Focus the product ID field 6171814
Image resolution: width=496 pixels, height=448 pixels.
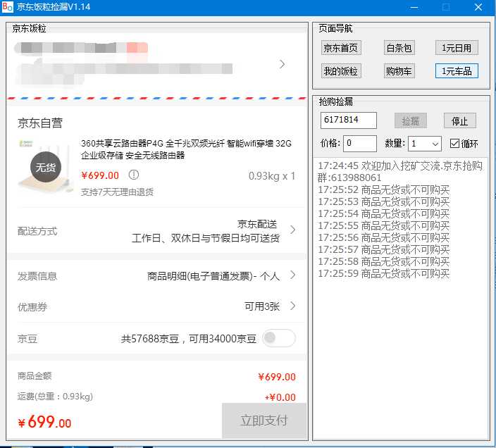click(348, 120)
